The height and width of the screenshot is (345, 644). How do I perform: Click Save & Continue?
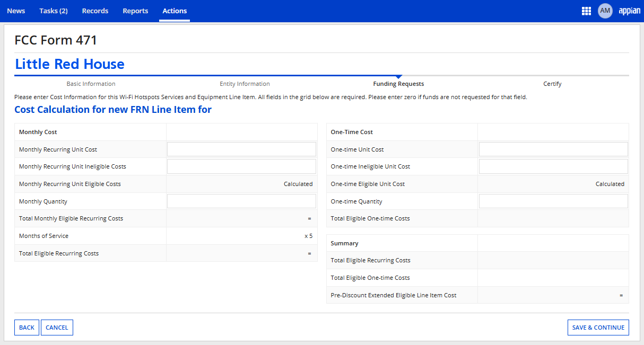click(598, 328)
